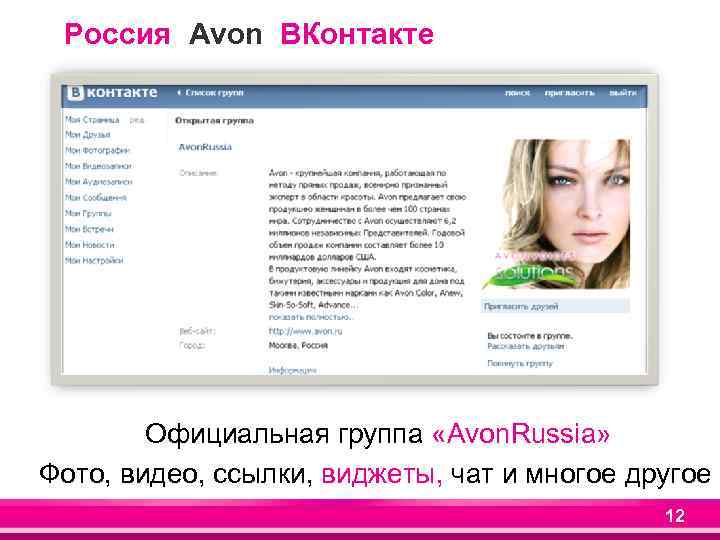Click the AvonRussia group title

click(x=205, y=147)
